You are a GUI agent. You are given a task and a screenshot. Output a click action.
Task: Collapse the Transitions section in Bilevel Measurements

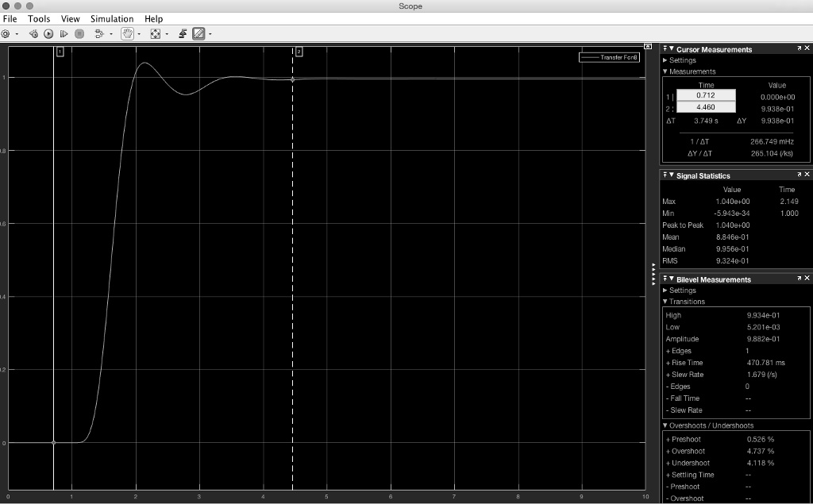pos(667,302)
